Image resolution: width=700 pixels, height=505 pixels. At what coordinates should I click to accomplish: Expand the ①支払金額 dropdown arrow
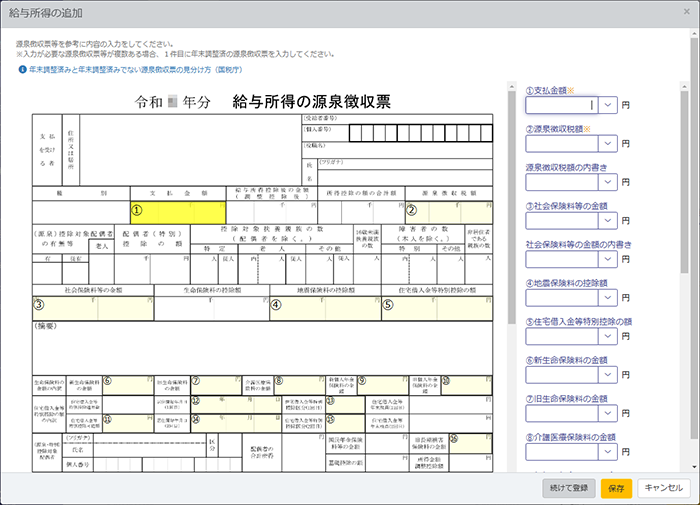coord(607,104)
